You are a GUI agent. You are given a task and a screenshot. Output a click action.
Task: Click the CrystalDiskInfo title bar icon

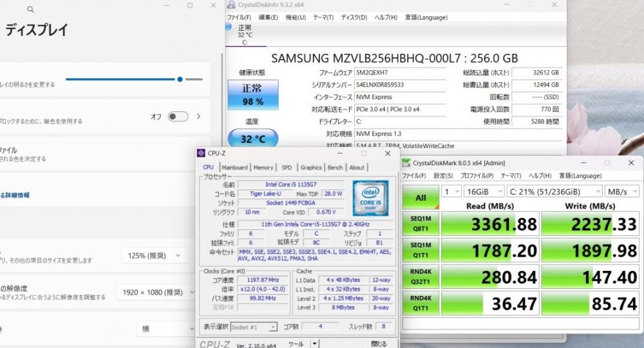pyautogui.click(x=231, y=5)
